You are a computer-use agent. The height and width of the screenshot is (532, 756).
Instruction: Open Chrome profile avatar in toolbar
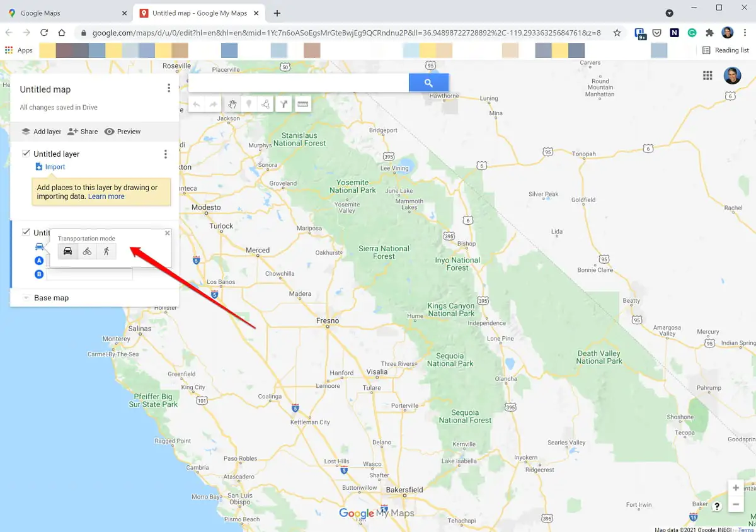[x=727, y=33]
